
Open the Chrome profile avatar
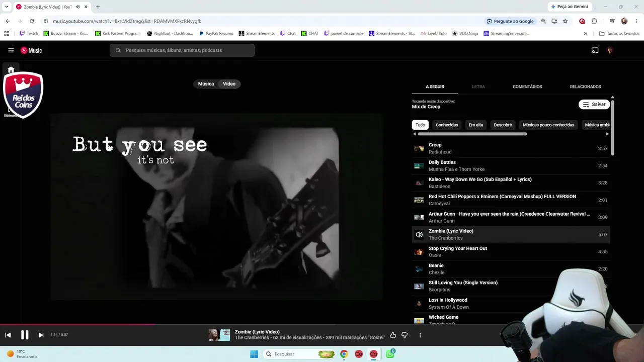(x=624, y=21)
